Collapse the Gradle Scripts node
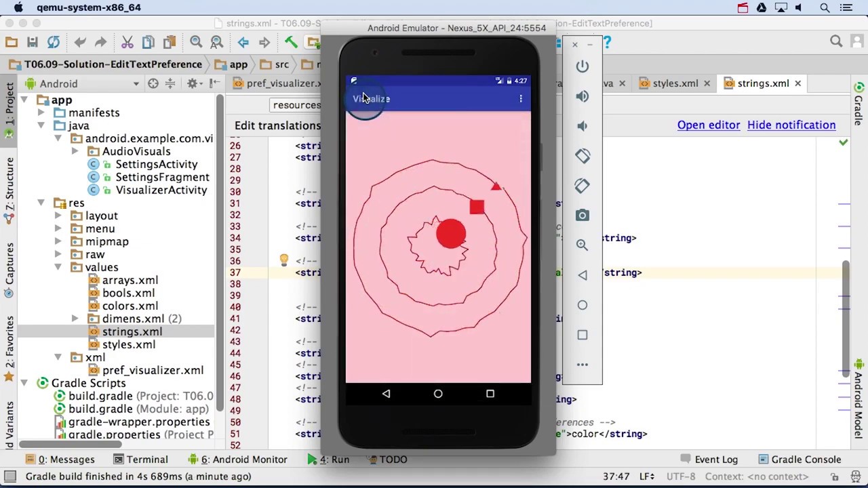 click(24, 383)
